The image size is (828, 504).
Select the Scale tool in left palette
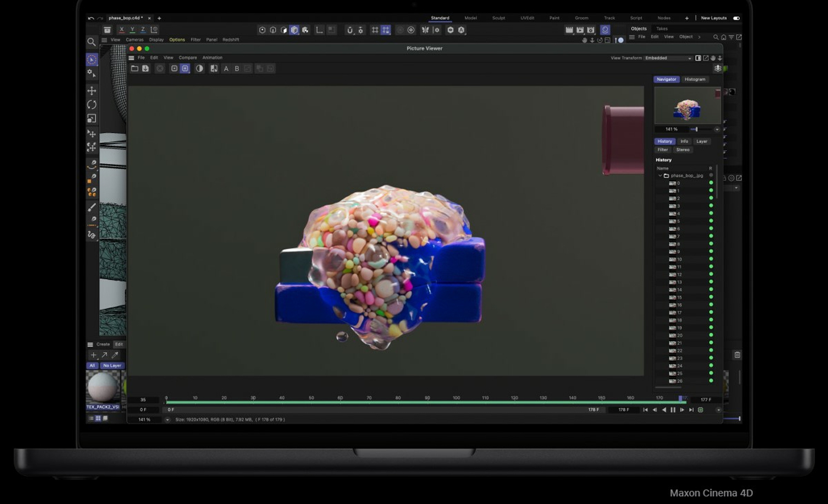tap(92, 118)
